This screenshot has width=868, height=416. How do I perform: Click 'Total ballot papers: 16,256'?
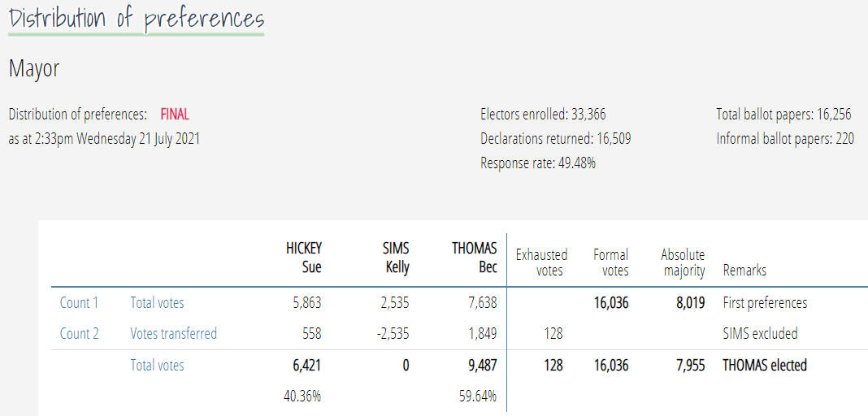[783, 115]
